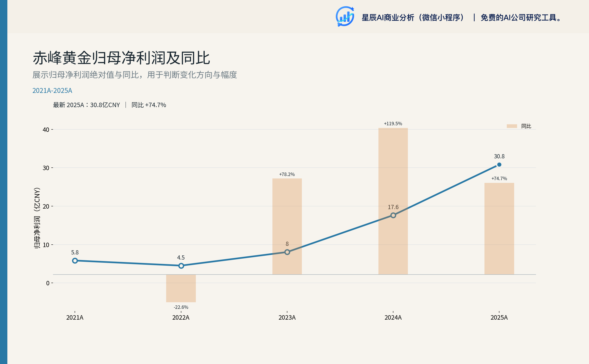
Task: Click the 2022A x-axis label
Action: (181, 318)
